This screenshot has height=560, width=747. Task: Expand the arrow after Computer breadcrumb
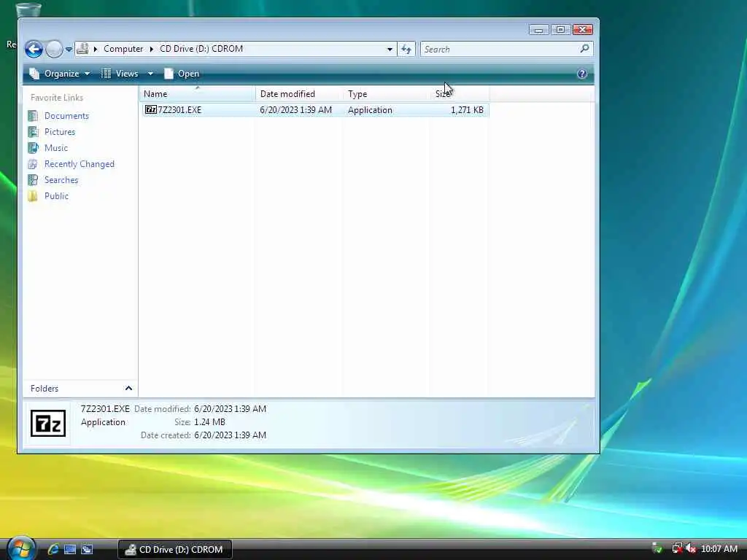pos(152,49)
